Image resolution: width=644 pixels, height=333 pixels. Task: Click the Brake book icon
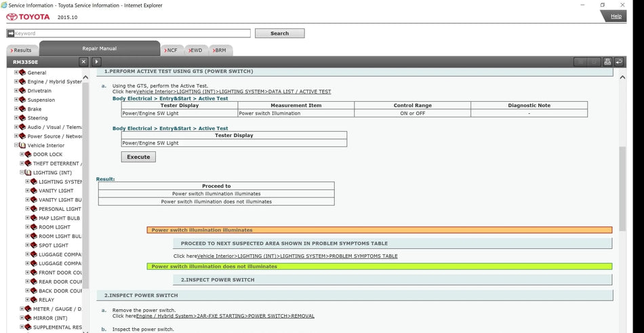pos(22,109)
